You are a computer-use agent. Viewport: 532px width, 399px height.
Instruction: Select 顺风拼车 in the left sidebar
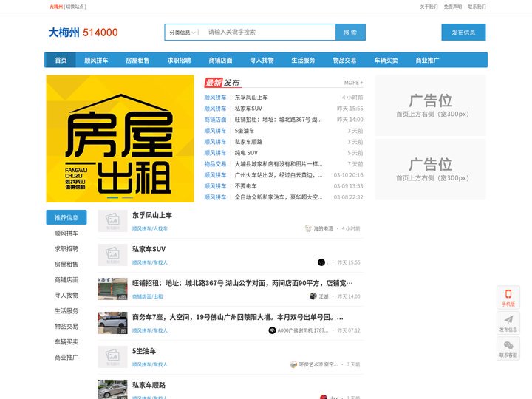[66, 233]
